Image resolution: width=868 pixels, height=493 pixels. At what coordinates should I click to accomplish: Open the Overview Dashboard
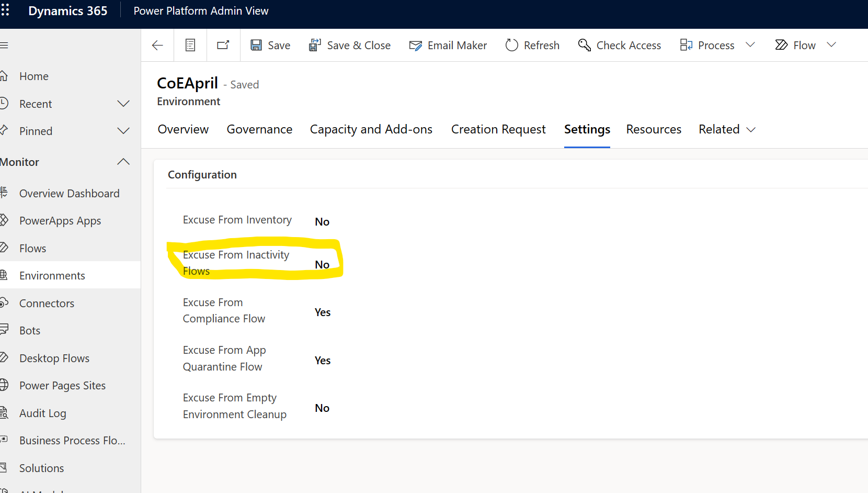[69, 193]
